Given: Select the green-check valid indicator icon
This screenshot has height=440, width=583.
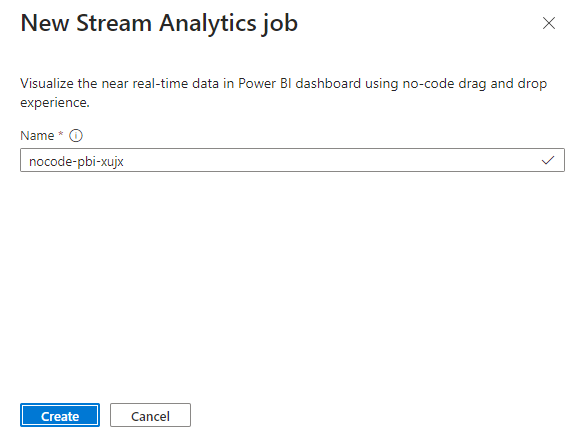Looking at the screenshot, I should pos(548,160).
